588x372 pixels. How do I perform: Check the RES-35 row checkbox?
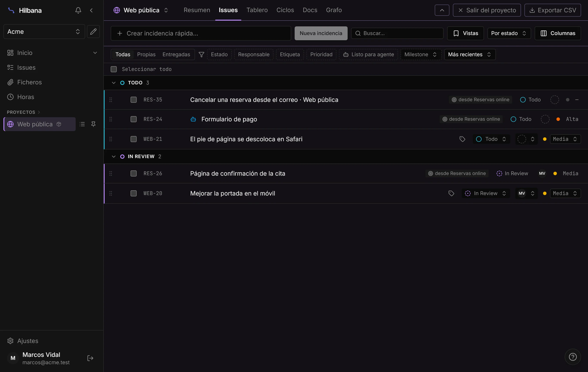pos(133,100)
